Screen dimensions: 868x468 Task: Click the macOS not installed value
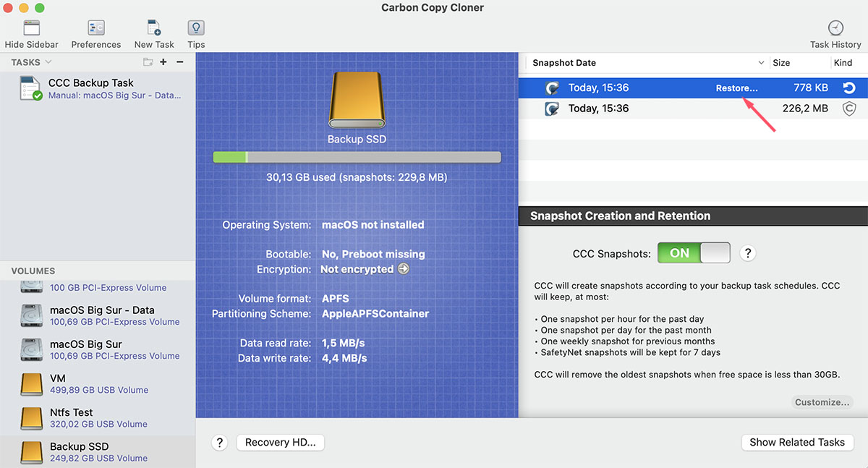click(x=373, y=225)
